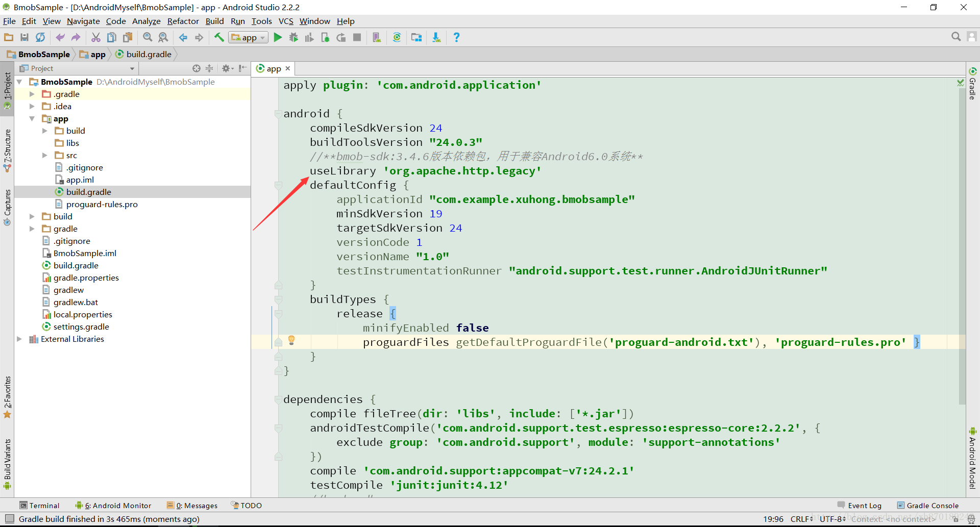Image resolution: width=980 pixels, height=527 pixels.
Task: Navigate forward with right arrow icon
Action: [199, 37]
